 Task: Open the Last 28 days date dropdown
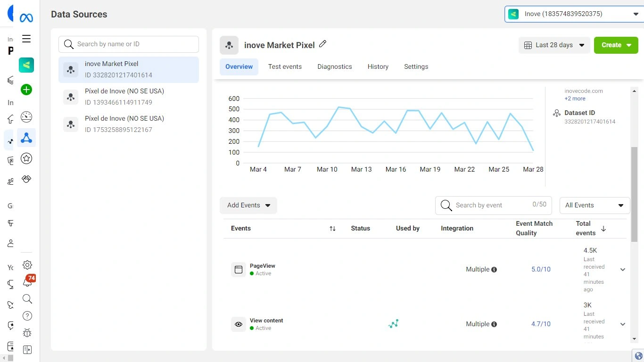554,45
